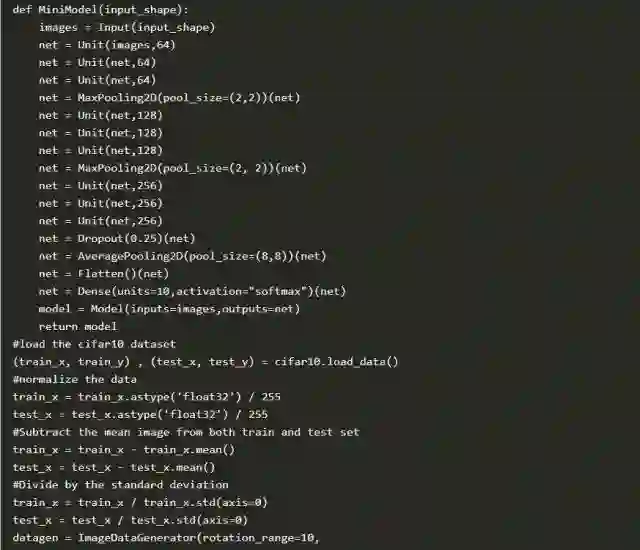Click the 'Dropout(0.25)(net)' line

pyautogui.click(x=117, y=238)
